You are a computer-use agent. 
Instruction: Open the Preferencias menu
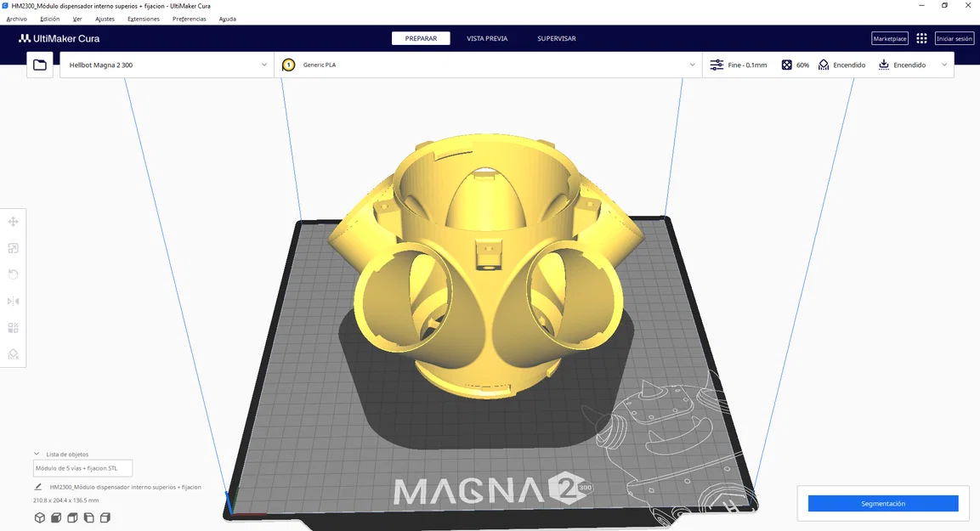[x=190, y=19]
